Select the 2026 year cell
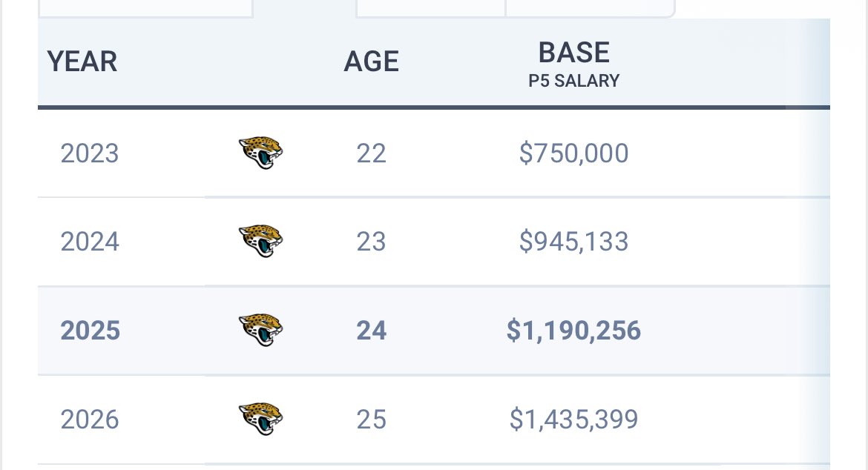Screen dimensions: 868x470 click(x=90, y=420)
